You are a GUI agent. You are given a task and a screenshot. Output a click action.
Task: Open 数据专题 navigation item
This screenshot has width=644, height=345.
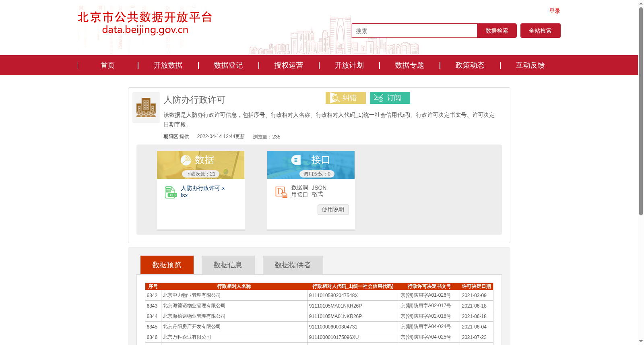410,65
